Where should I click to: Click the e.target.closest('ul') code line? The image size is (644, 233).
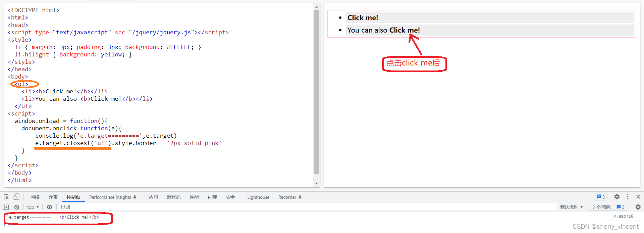(128, 143)
